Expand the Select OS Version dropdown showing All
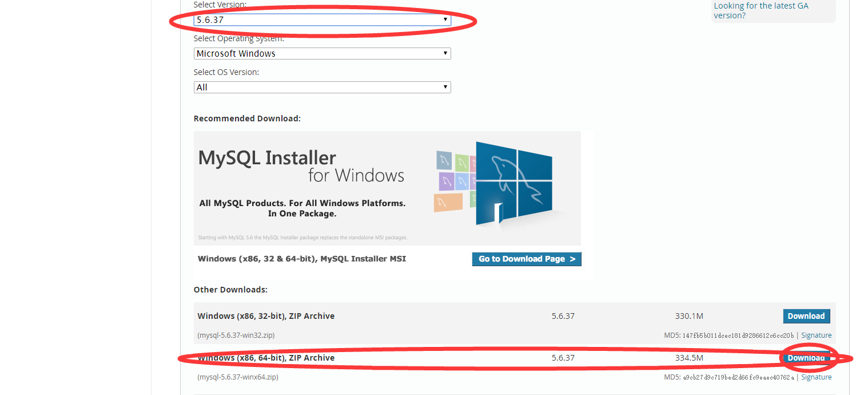The width and height of the screenshot is (868, 395). click(322, 87)
